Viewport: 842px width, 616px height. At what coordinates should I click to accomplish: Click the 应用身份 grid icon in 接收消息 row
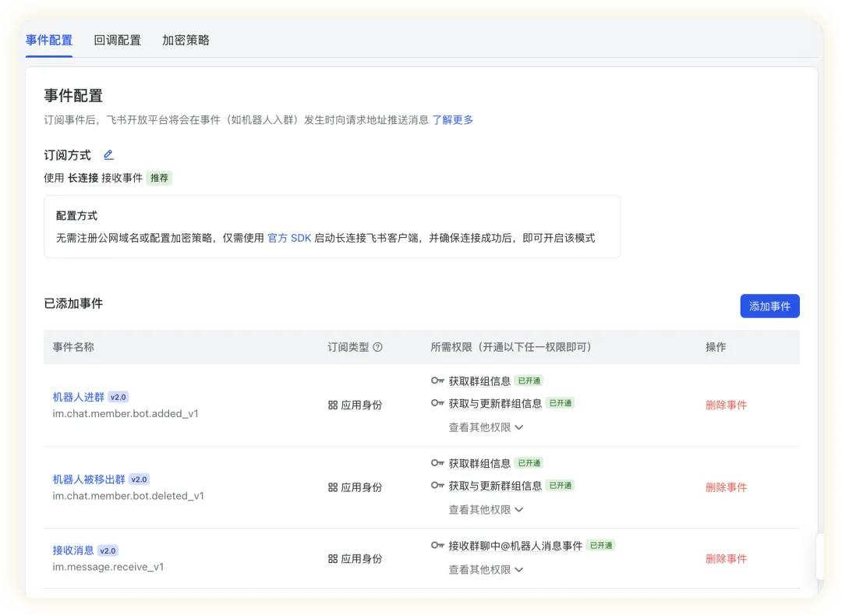pyautogui.click(x=333, y=559)
